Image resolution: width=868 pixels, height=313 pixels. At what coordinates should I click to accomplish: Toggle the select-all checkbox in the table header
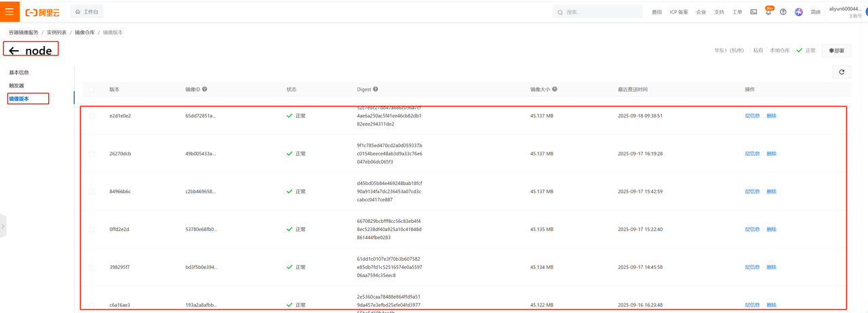pyautogui.click(x=92, y=89)
